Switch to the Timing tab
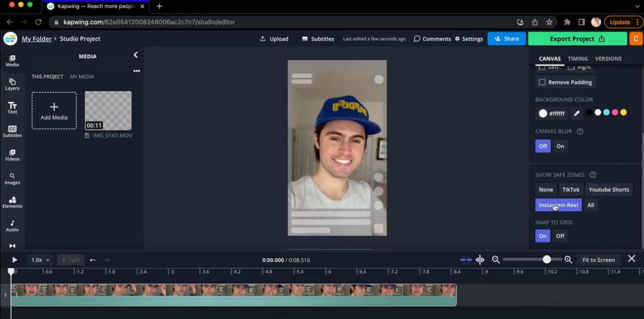The image size is (644, 319). 578,59
